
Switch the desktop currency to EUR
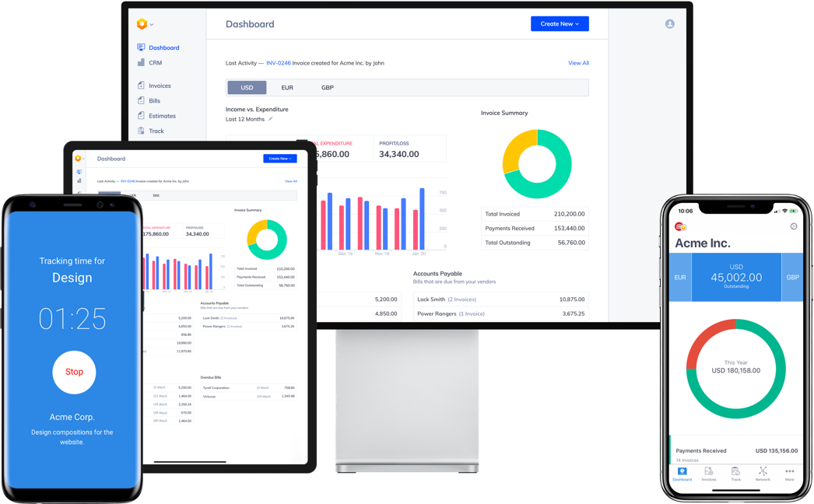287,87
